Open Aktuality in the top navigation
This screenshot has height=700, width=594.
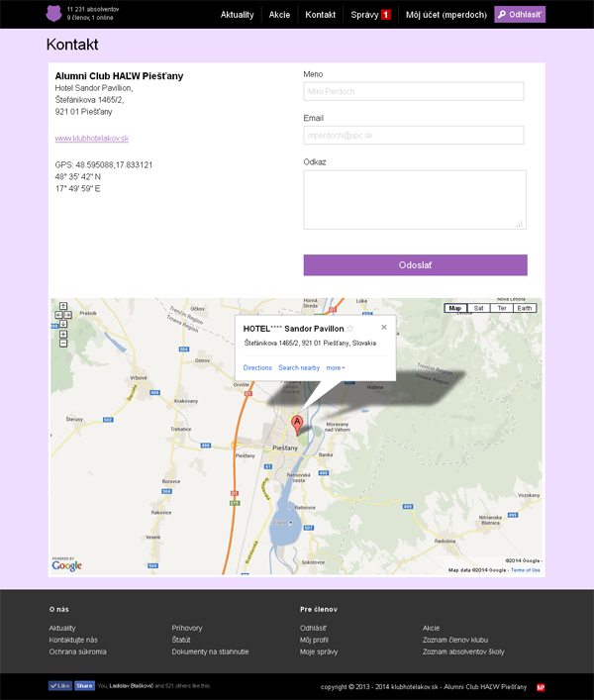(x=237, y=15)
